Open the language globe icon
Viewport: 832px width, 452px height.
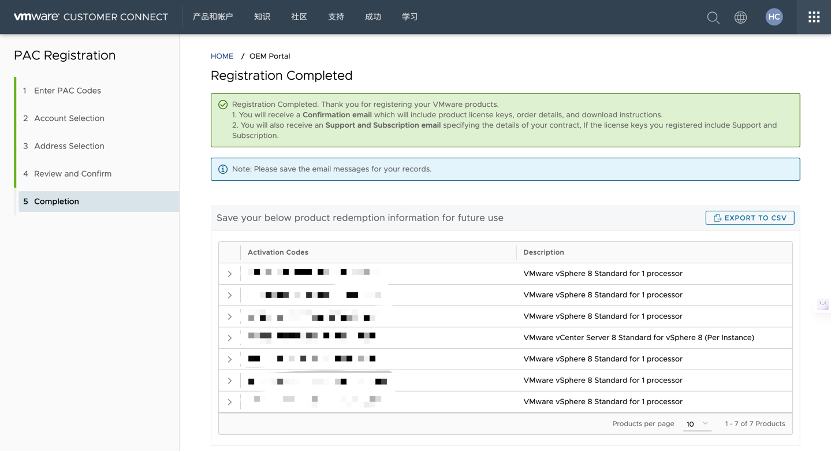pyautogui.click(x=740, y=18)
